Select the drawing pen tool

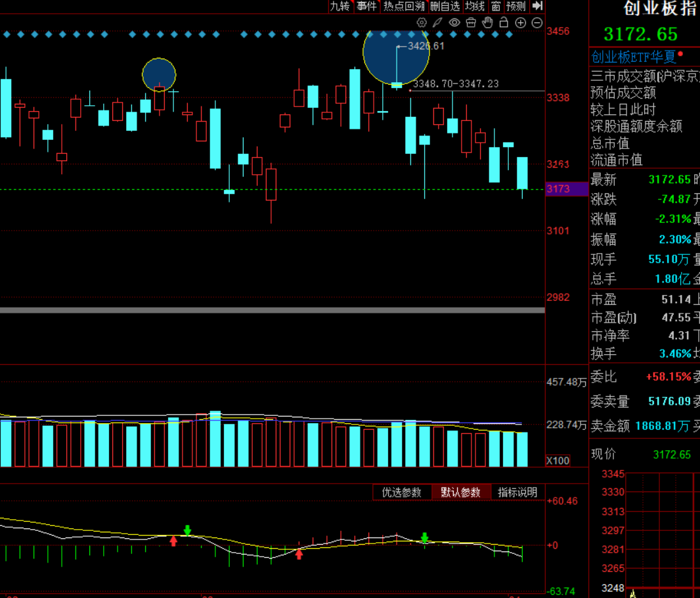pyautogui.click(x=437, y=23)
